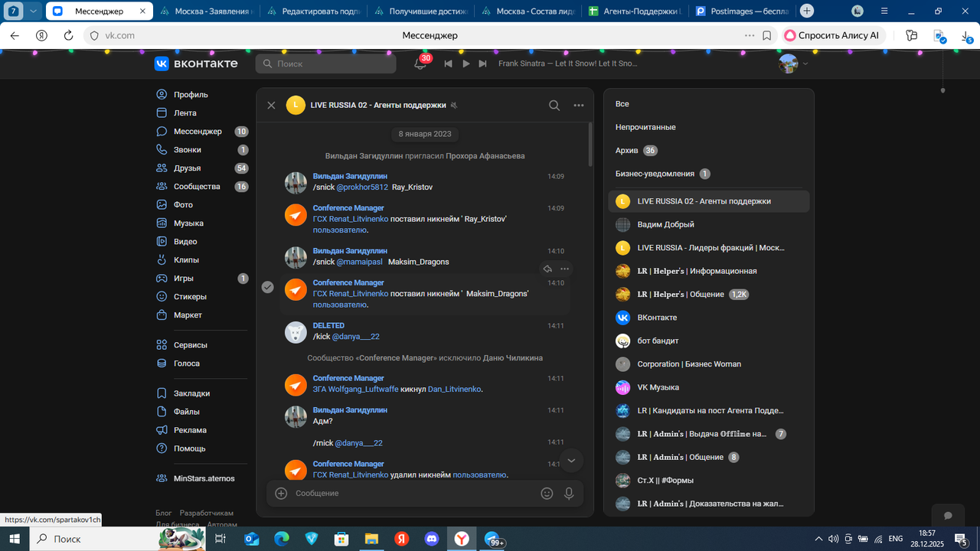Open VK Музыка chat
The height and width of the screenshot is (551, 980).
click(x=709, y=387)
